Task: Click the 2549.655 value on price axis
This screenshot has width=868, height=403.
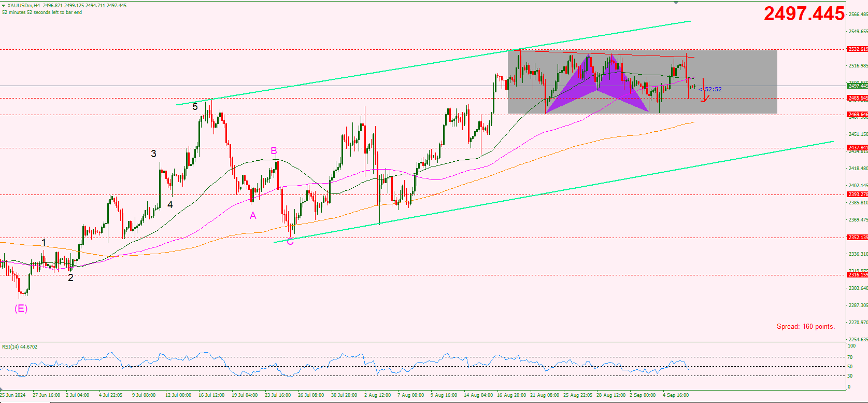Action: [858, 32]
